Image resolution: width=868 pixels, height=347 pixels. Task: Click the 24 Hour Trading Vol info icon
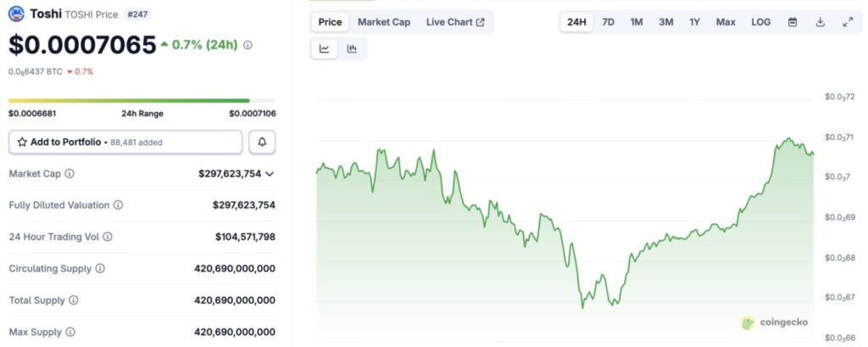(x=108, y=237)
